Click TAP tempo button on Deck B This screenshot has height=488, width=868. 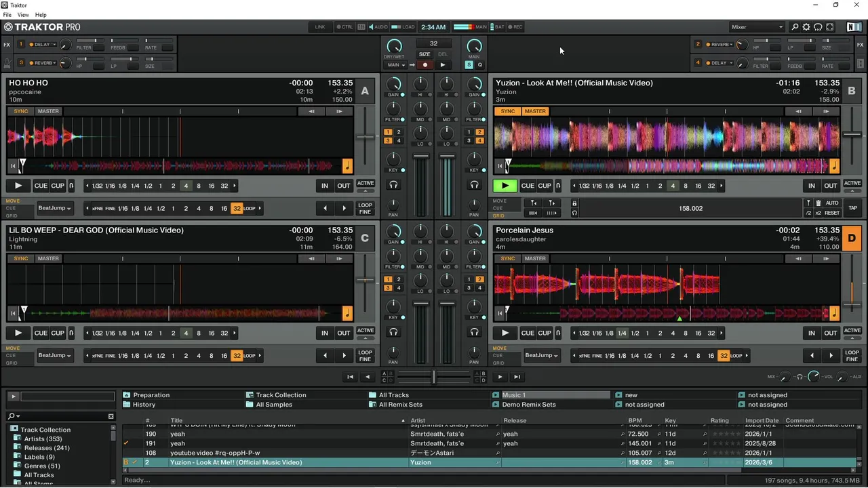coord(853,208)
